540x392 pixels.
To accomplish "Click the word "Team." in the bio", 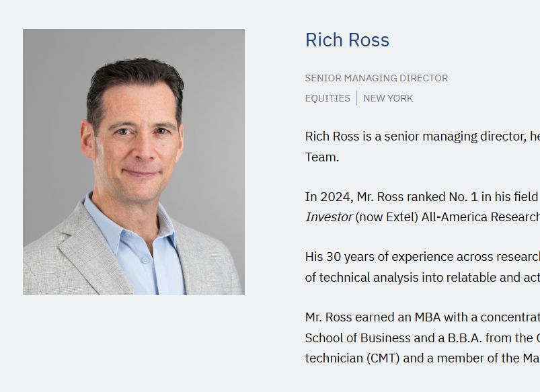I will [x=322, y=157].
